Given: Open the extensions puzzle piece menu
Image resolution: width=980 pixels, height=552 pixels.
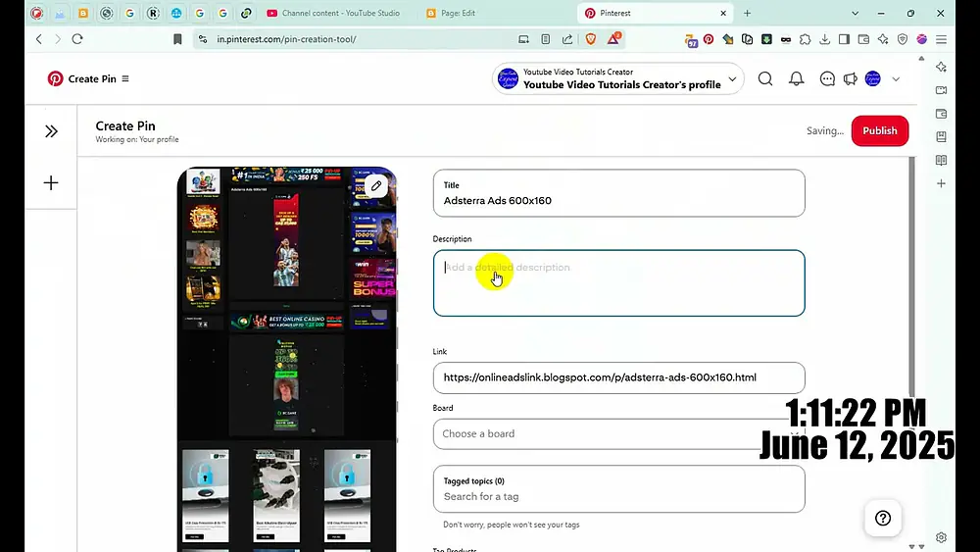Looking at the screenshot, I should tap(805, 39).
